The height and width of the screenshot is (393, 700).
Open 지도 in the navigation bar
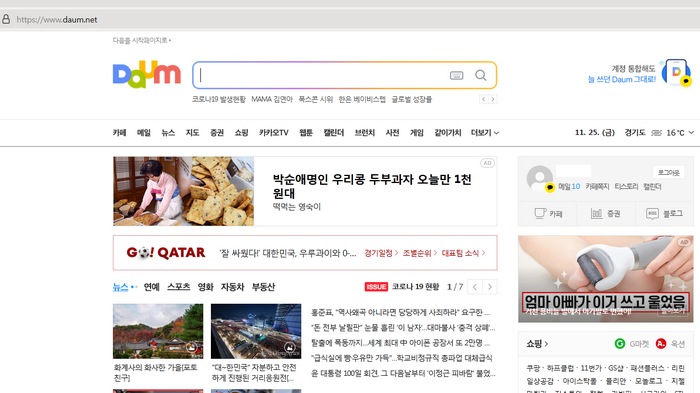pos(192,133)
